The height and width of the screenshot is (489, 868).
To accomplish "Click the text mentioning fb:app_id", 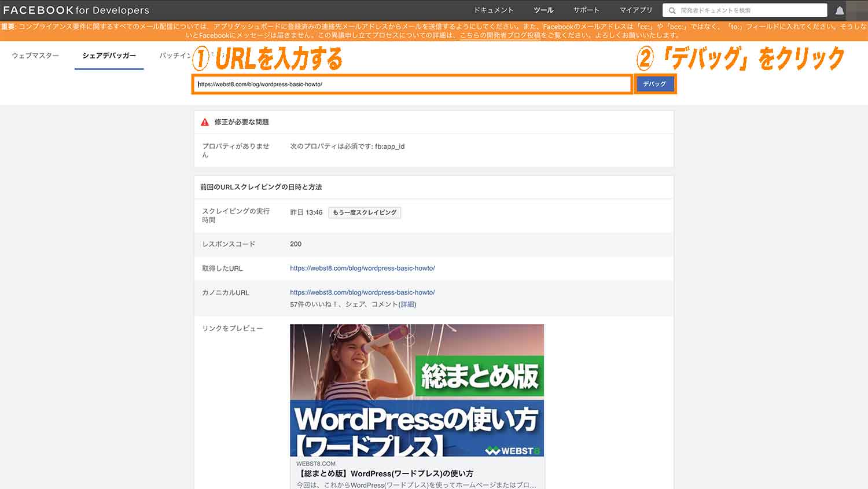I will coord(347,146).
